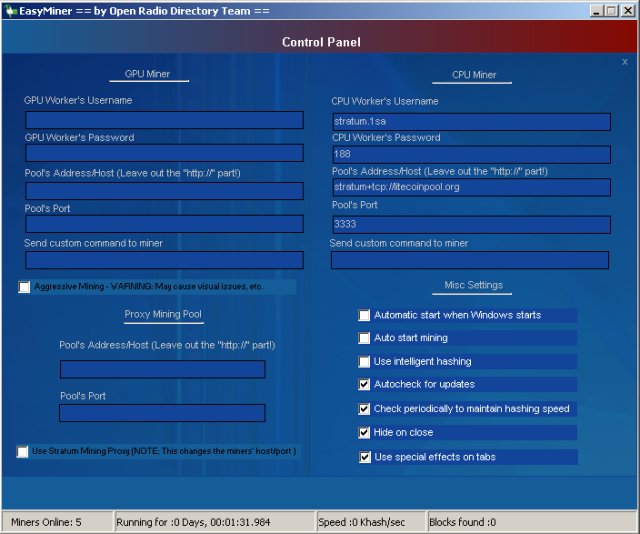Turn on Use intelligent hashing
Viewport: 640px width, 534px height.
[x=364, y=362]
